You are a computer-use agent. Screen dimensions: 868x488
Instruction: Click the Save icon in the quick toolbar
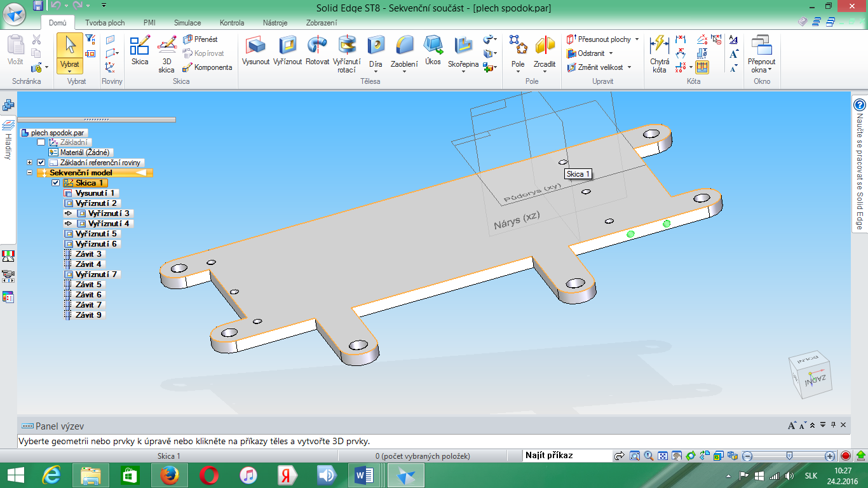(37, 6)
